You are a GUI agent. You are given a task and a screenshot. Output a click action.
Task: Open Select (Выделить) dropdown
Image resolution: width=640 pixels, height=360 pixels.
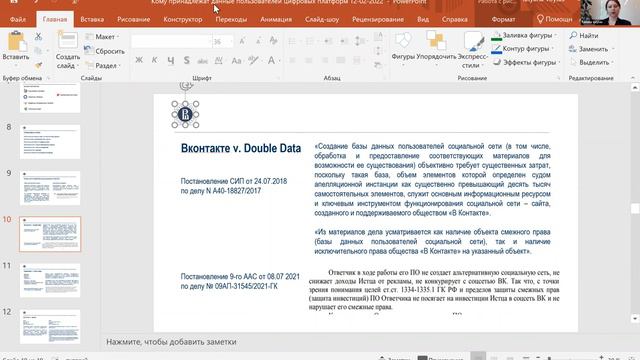591,62
